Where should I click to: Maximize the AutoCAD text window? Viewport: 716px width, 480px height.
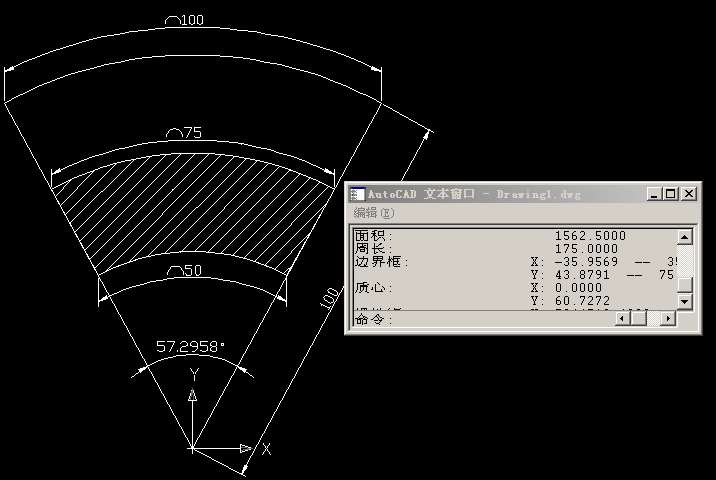(x=670, y=194)
